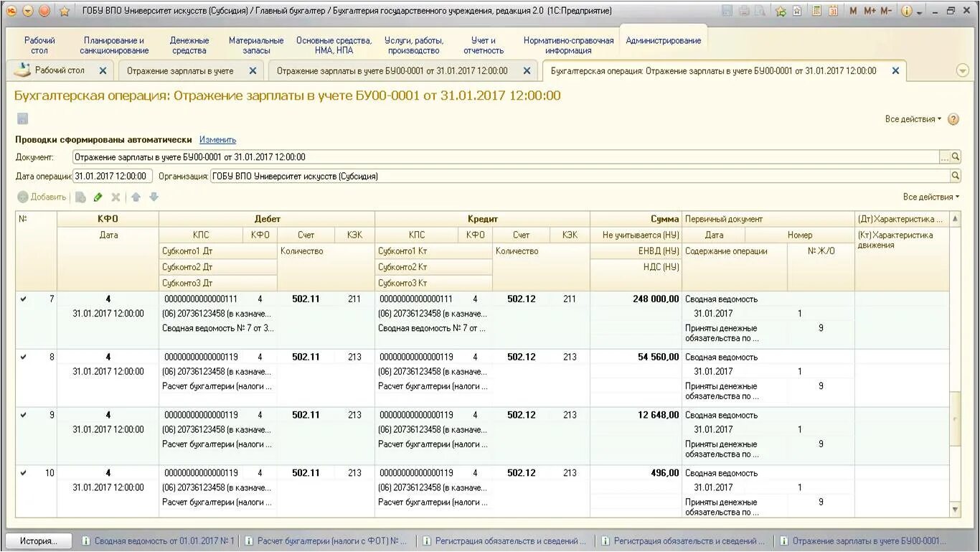Open the Рабочий стол section

39,45
